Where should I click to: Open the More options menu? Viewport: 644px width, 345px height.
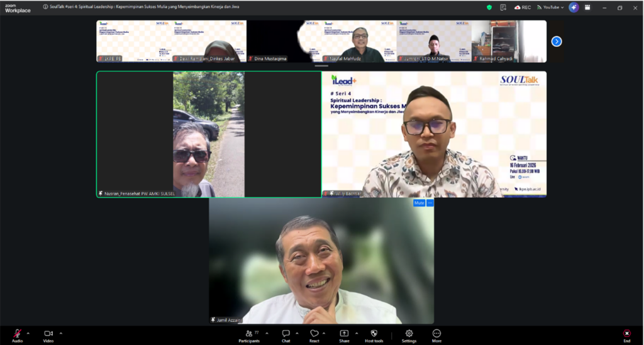pyautogui.click(x=436, y=336)
